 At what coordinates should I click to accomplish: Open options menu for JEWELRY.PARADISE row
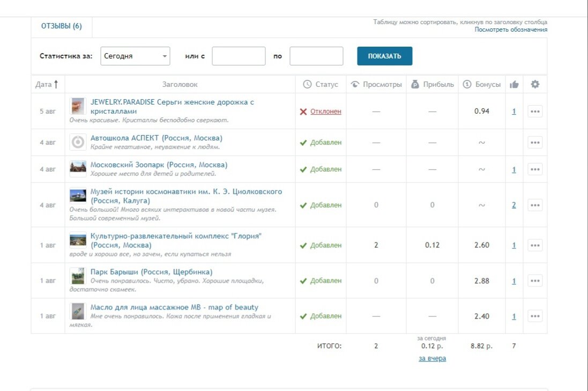click(535, 112)
